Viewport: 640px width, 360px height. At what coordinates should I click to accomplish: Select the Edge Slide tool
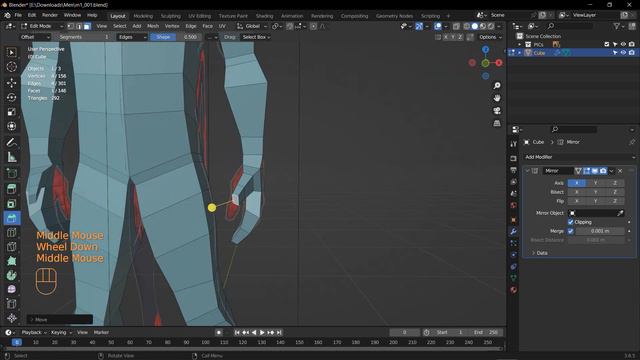point(11,304)
